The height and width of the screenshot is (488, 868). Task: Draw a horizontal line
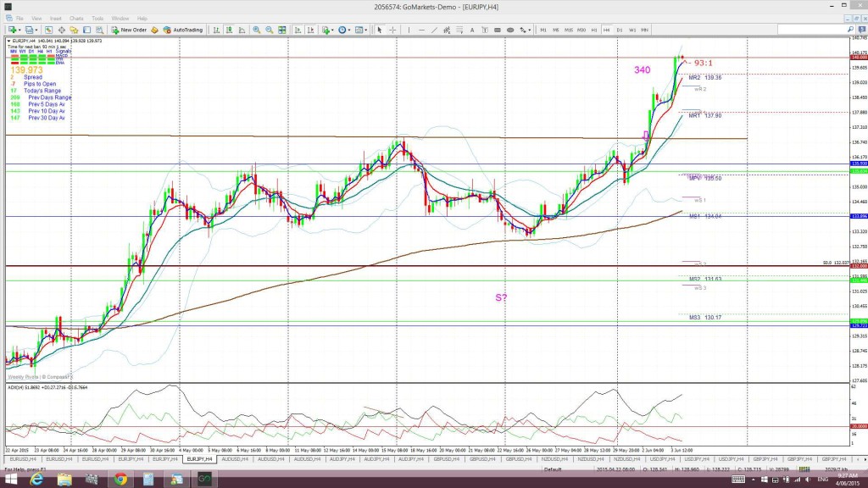422,30
